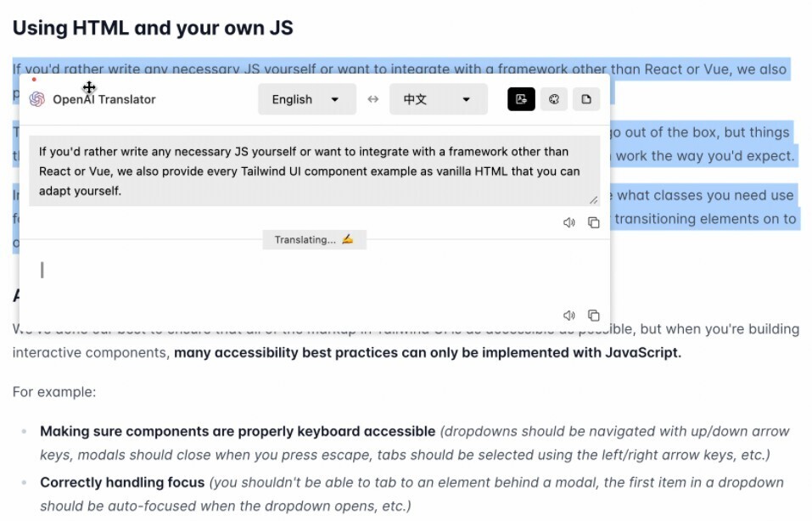The height and width of the screenshot is (521, 812).
Task: Expand the source language selector arrow
Action: tap(334, 99)
